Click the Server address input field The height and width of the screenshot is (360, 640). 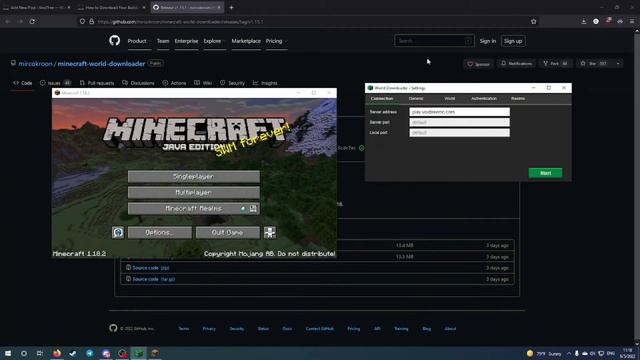pos(459,112)
